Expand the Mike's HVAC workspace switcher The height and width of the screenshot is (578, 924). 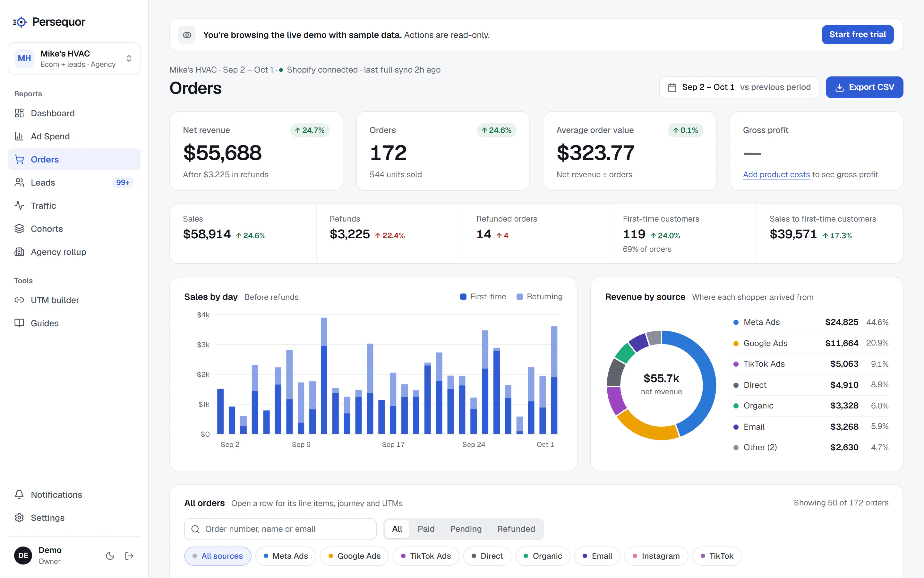click(74, 58)
